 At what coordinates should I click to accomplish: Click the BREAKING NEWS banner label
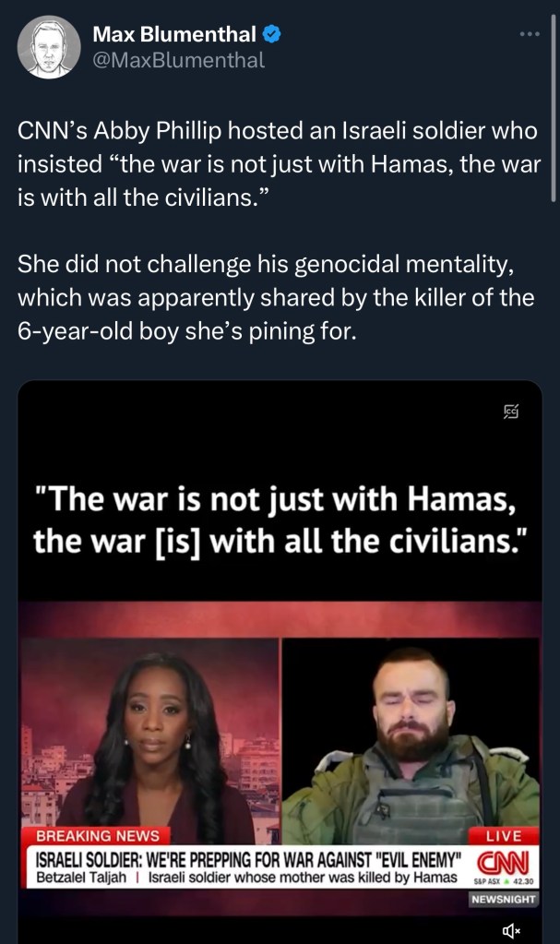98,836
